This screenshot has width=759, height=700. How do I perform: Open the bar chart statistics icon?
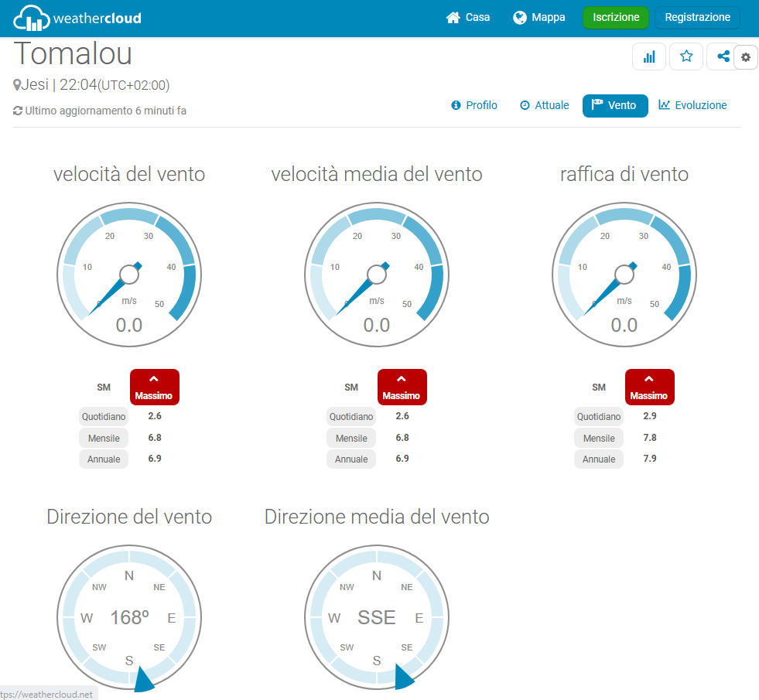point(648,56)
